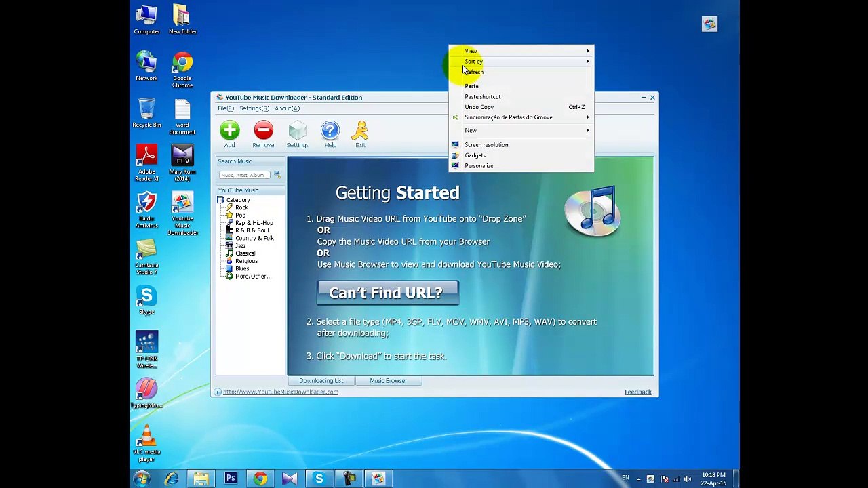Choose Personalize from context menu

pos(479,165)
